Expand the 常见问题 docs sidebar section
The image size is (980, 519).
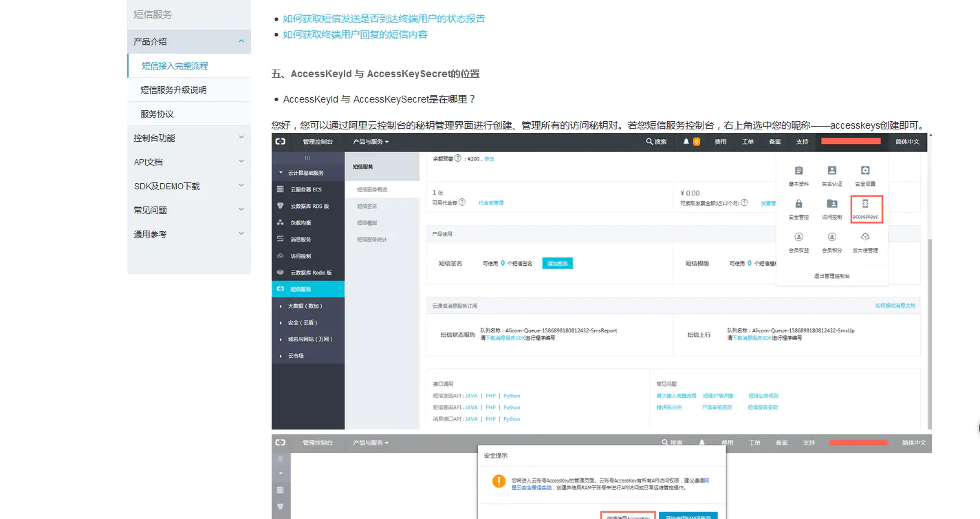[x=189, y=210]
